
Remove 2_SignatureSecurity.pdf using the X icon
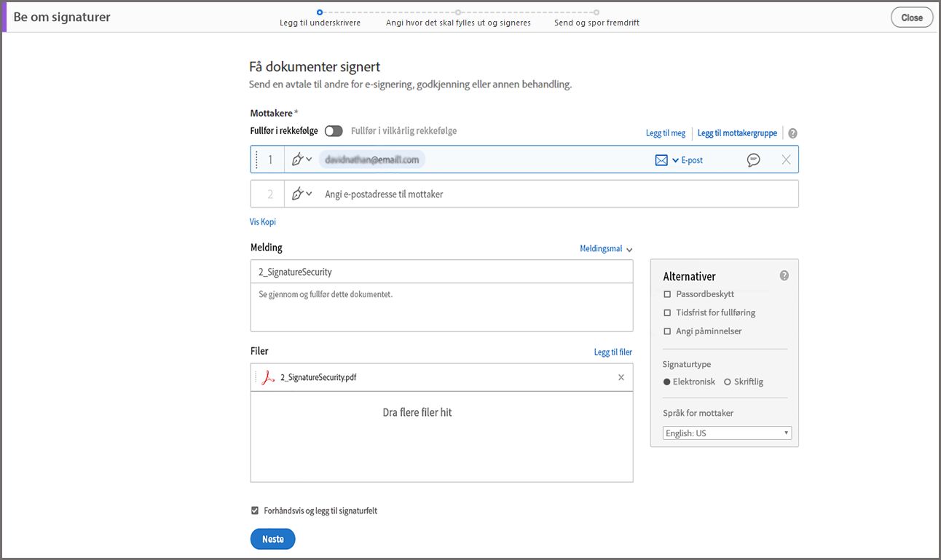tap(621, 377)
